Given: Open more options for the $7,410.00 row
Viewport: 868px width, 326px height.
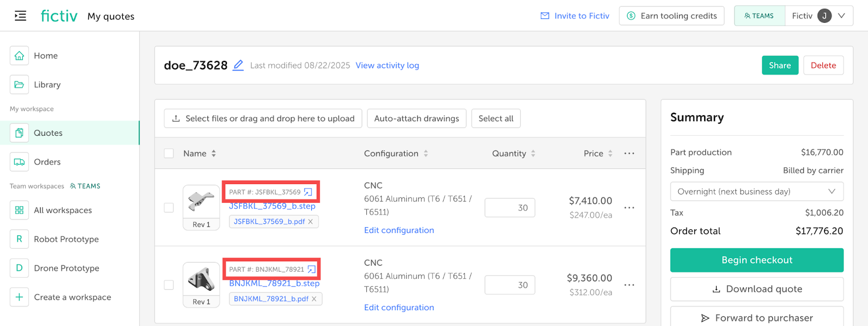Looking at the screenshot, I should (x=629, y=208).
